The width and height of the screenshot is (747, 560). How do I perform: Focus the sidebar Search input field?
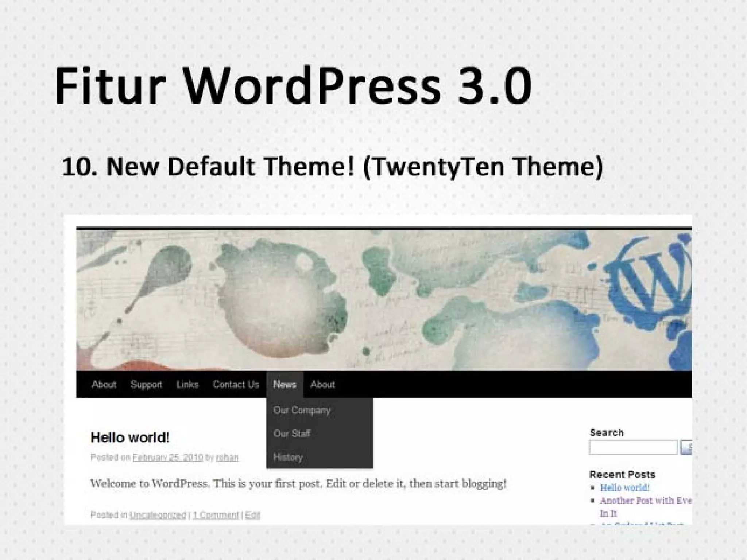tap(633, 447)
